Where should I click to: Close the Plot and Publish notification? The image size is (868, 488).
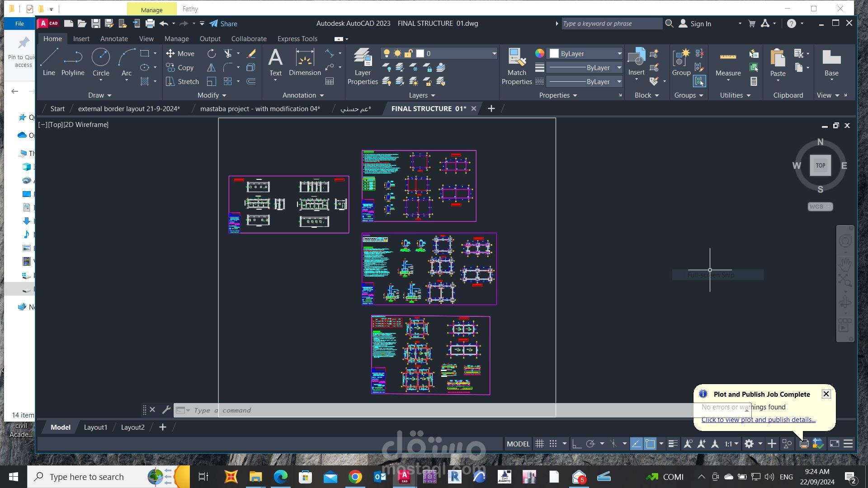[x=826, y=394]
